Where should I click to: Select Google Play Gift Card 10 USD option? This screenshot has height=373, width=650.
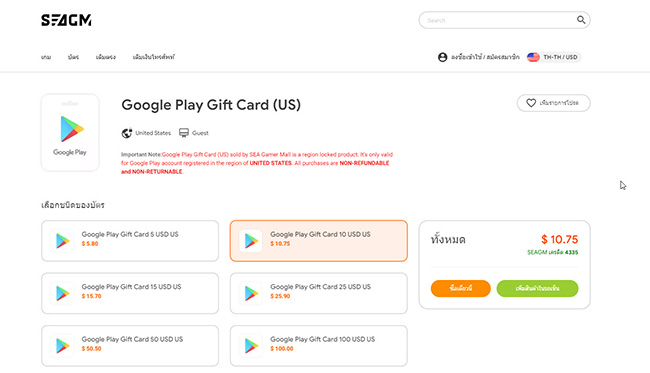[x=319, y=241]
